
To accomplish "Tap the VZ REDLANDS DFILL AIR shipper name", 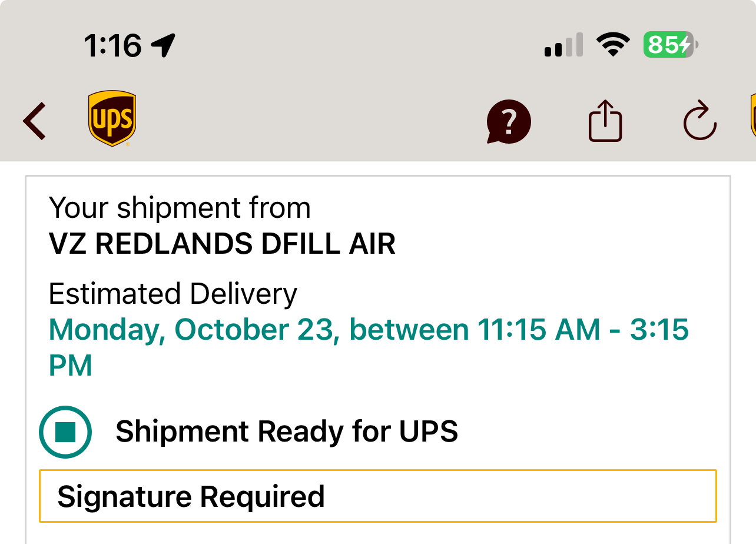I will coord(222,244).
